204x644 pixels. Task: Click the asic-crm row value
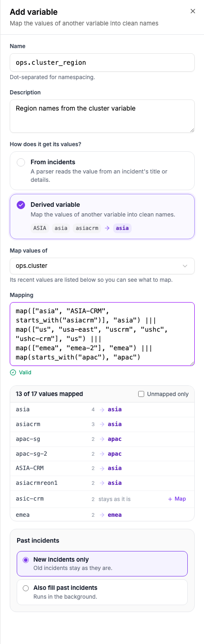click(30, 499)
